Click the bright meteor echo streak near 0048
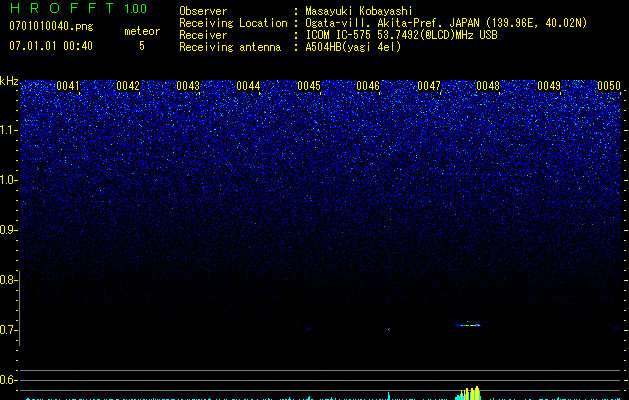Viewport: 629px width, 400px height. [468, 325]
